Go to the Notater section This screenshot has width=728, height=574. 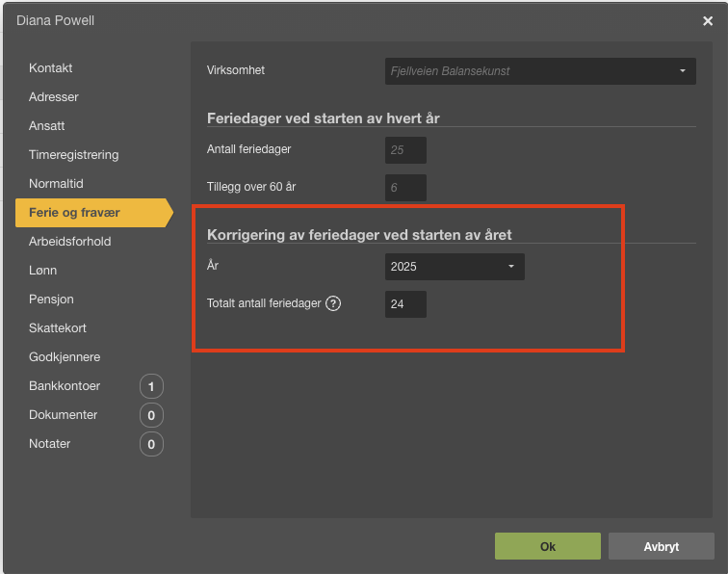(x=50, y=444)
